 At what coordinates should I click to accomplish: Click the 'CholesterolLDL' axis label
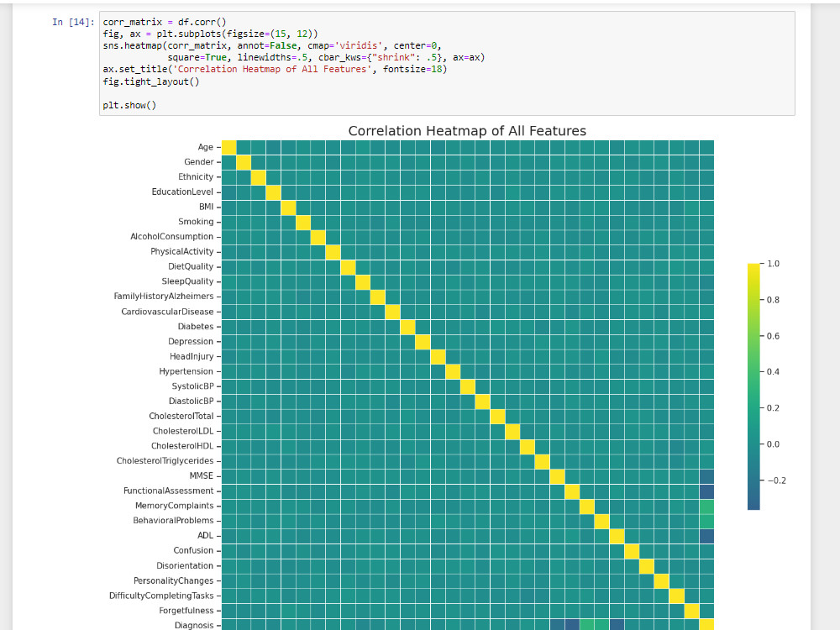183,431
